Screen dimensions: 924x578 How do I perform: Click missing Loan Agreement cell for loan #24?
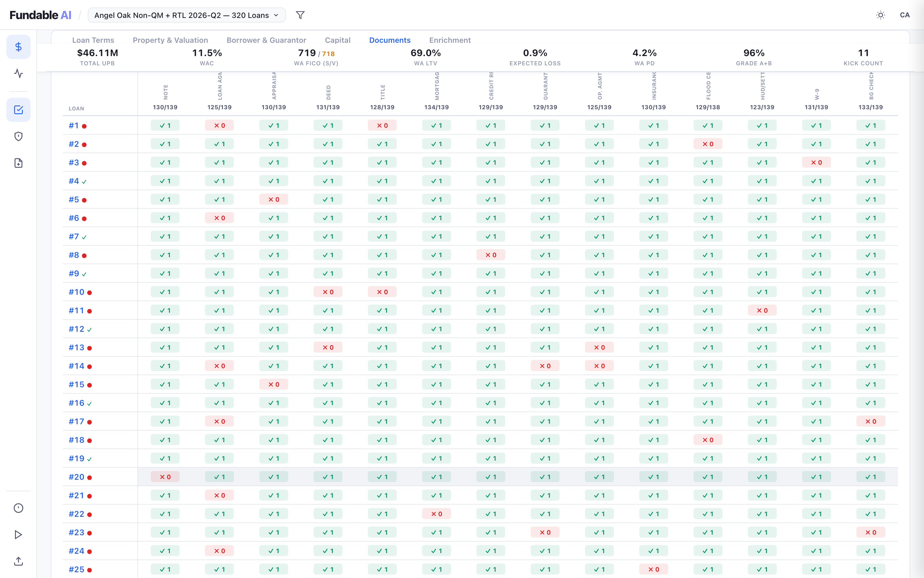coord(219,551)
